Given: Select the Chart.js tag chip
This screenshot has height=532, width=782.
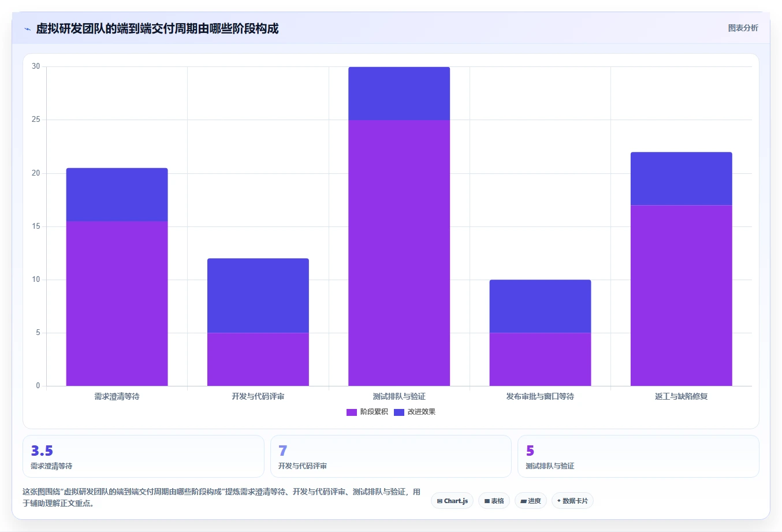Looking at the screenshot, I should (x=452, y=501).
